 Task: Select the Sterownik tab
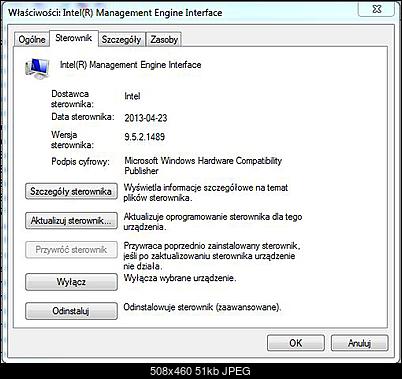click(74, 38)
